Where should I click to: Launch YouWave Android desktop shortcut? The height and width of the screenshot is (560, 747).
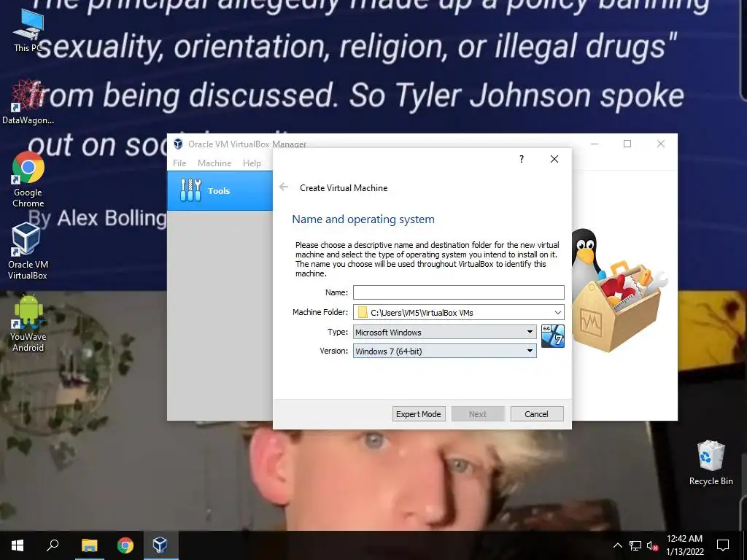click(28, 324)
